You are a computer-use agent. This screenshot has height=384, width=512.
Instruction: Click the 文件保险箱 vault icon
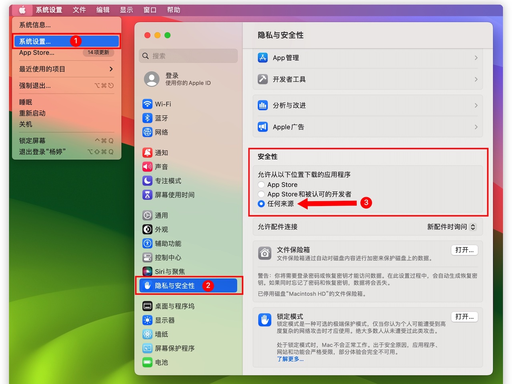pos(265,253)
